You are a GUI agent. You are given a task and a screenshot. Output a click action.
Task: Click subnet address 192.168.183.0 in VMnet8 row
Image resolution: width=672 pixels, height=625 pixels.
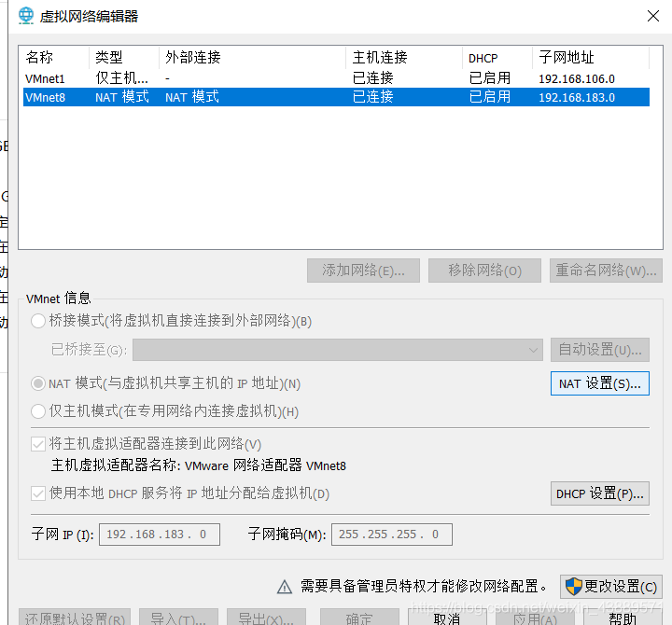tap(577, 97)
